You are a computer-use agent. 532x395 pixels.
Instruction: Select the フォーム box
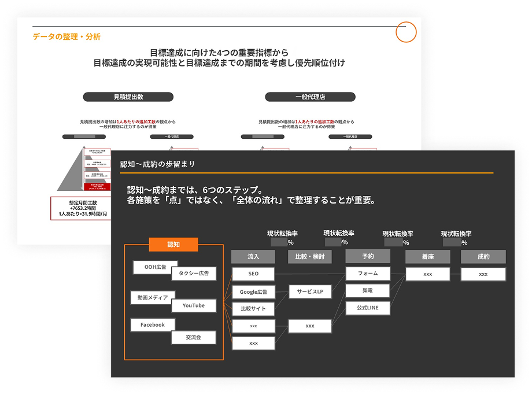click(368, 273)
